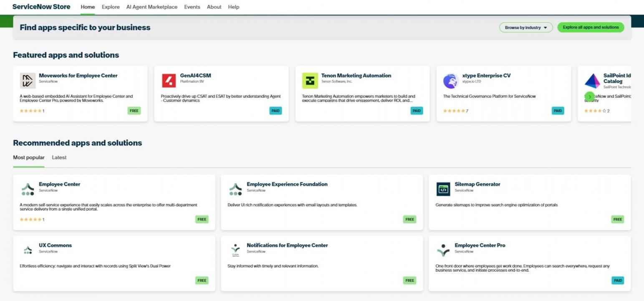Click the Moveworks for Employee Center logo icon
Screen dimensions: 644x301
point(28,81)
